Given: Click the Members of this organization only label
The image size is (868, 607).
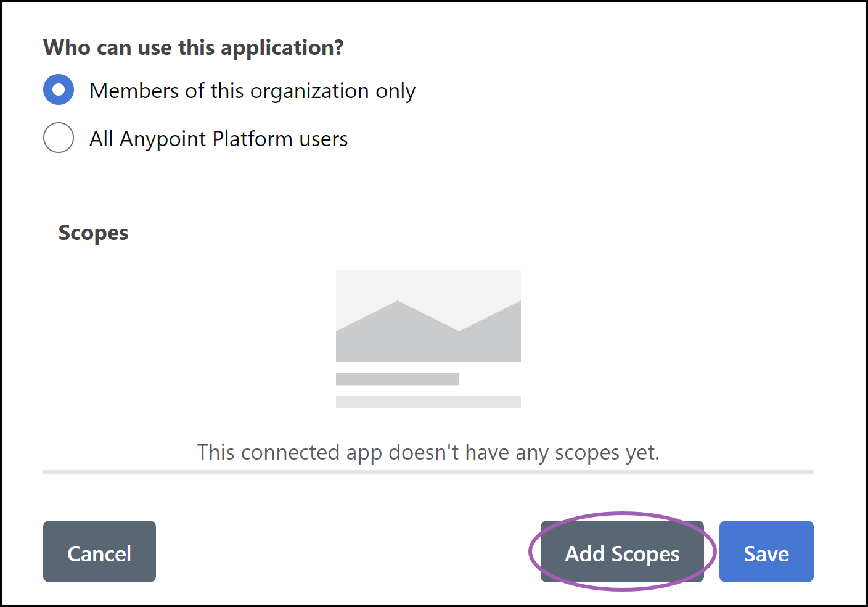Looking at the screenshot, I should pos(252,91).
